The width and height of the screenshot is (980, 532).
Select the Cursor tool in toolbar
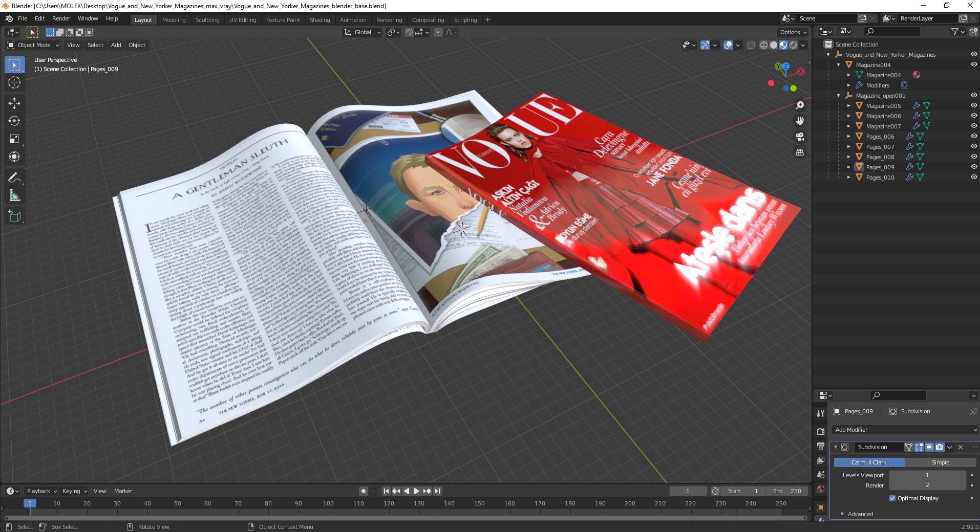(14, 82)
